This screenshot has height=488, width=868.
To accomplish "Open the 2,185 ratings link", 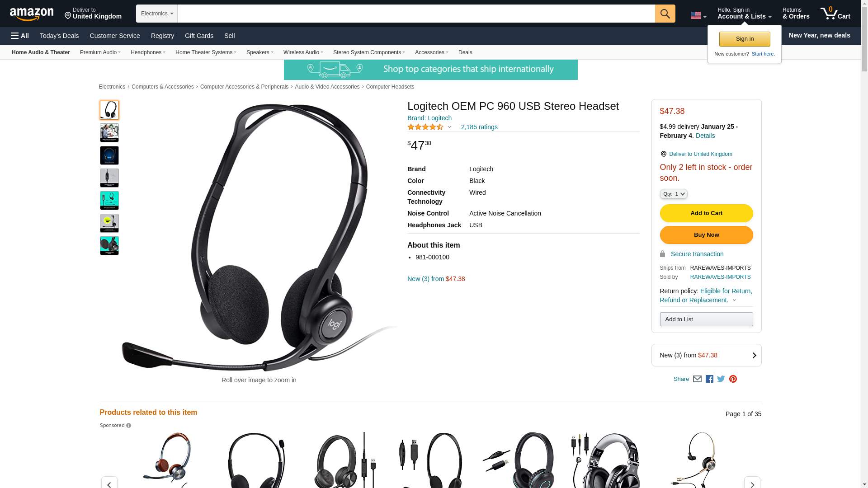I will tap(479, 127).
